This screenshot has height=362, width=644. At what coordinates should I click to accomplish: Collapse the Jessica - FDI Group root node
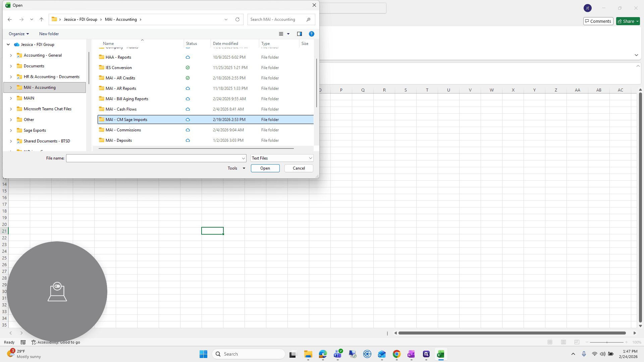tap(8, 45)
